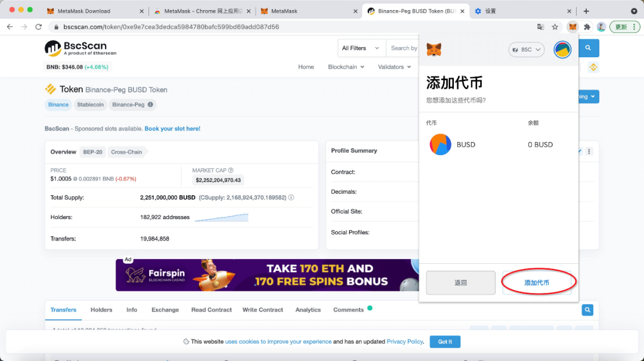The width and height of the screenshot is (644, 361).
Task: Click the Market Cap help icon
Action: 231,170
